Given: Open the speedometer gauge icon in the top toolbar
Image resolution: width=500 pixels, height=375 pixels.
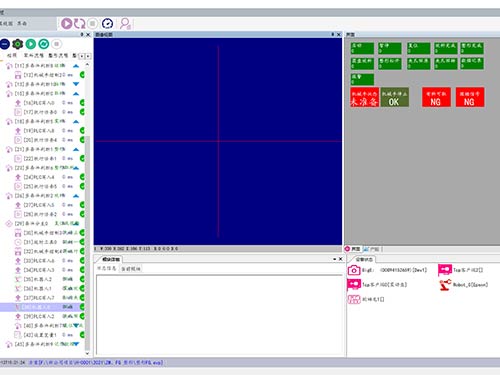Looking at the screenshot, I should (x=107, y=23).
